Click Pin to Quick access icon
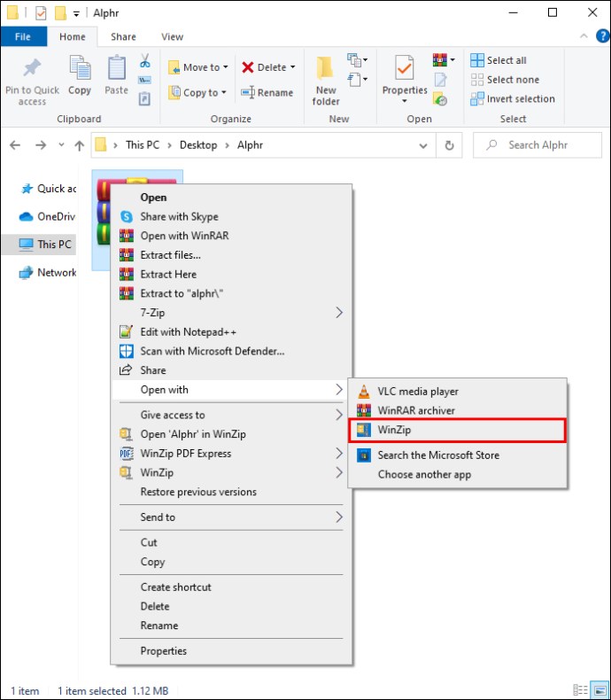Image resolution: width=611 pixels, height=700 pixels. [x=32, y=68]
